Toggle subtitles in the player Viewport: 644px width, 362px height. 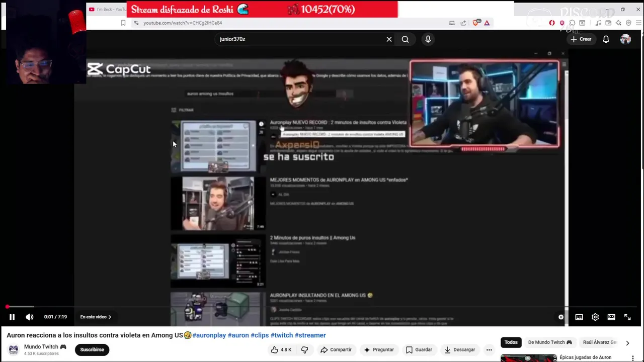pyautogui.click(x=579, y=317)
